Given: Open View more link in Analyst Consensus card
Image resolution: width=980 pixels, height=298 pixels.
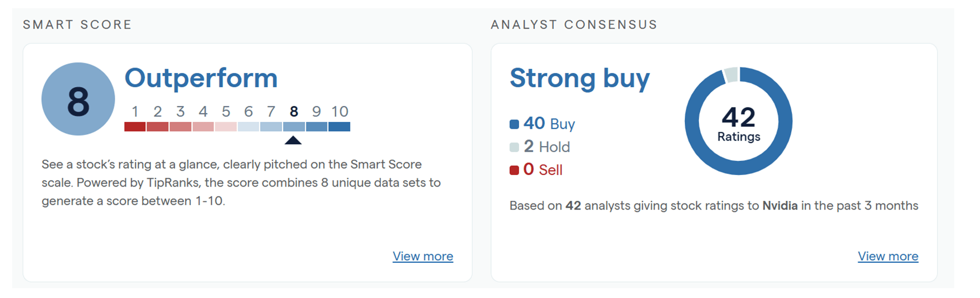Looking at the screenshot, I should [x=888, y=256].
